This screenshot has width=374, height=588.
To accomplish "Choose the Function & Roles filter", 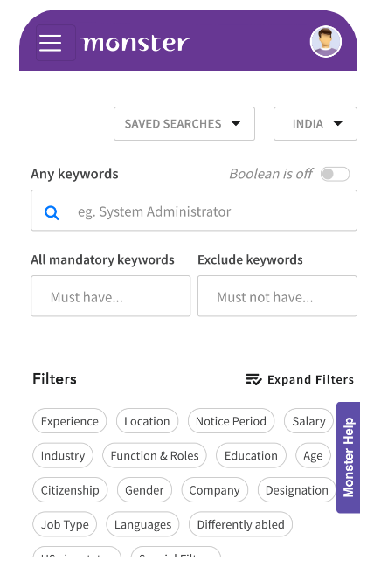I will [x=155, y=455].
